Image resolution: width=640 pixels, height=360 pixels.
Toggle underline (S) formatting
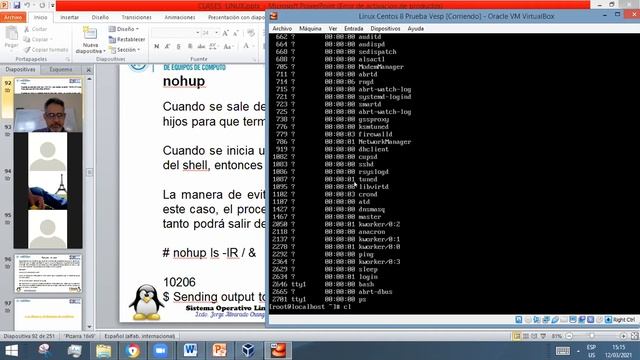coord(178,47)
